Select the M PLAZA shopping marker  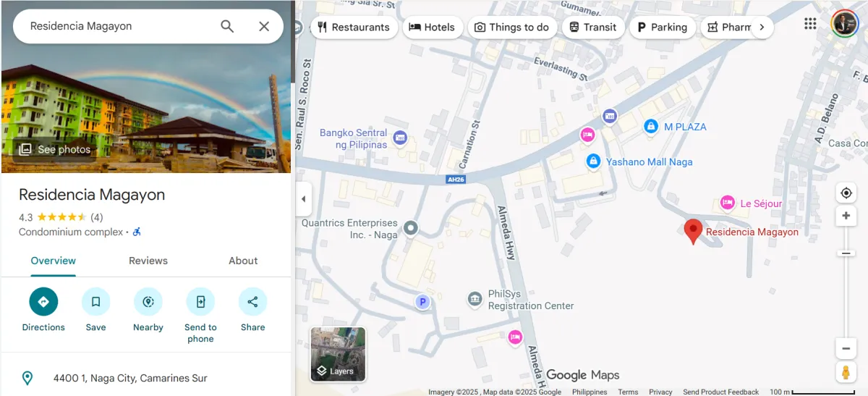[651, 127]
